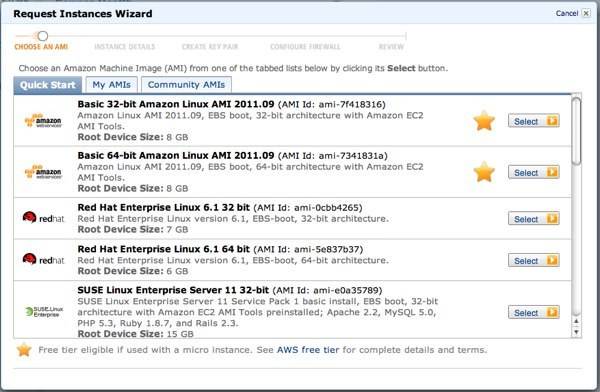Select Red Hat Enterprise Linux 6.1 32 bit
The image size is (600, 392).
[x=534, y=219]
